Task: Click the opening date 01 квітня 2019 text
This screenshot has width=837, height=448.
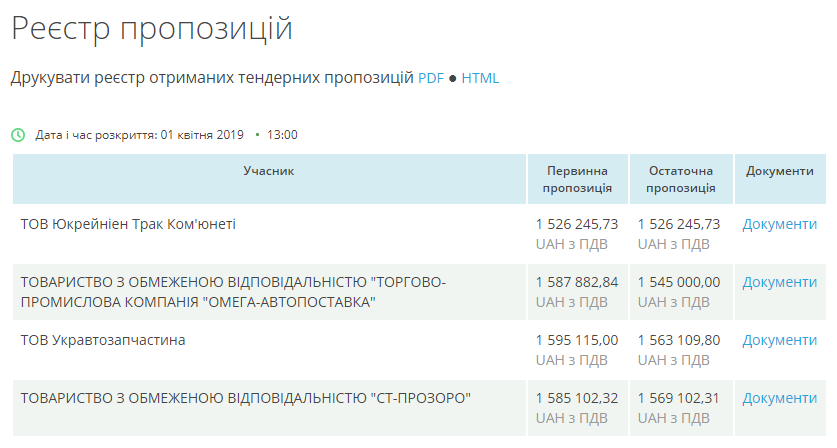Action: click(x=201, y=135)
